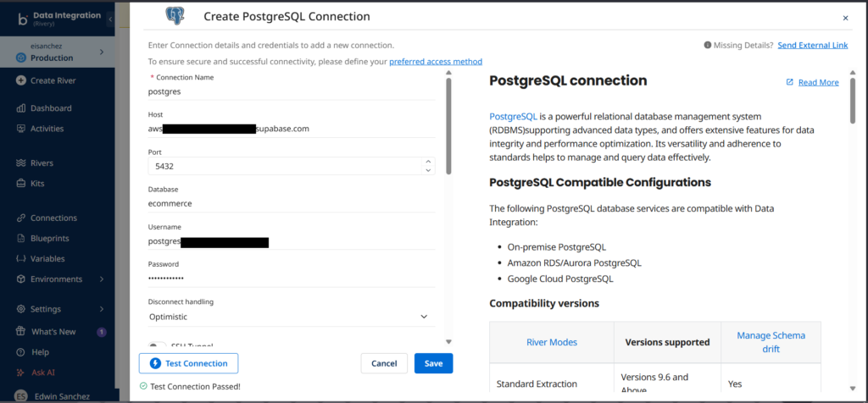The width and height of the screenshot is (868, 403).
Task: Click the form scrollbar down arrow
Action: coord(448,342)
